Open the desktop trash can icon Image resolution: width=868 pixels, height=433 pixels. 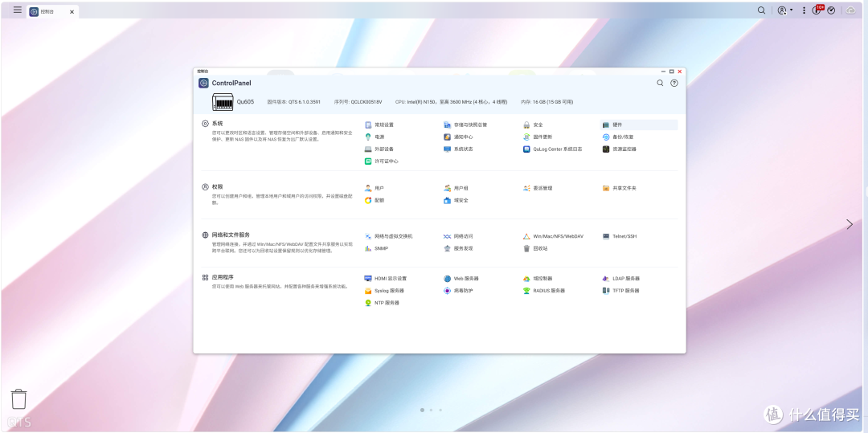[18, 398]
